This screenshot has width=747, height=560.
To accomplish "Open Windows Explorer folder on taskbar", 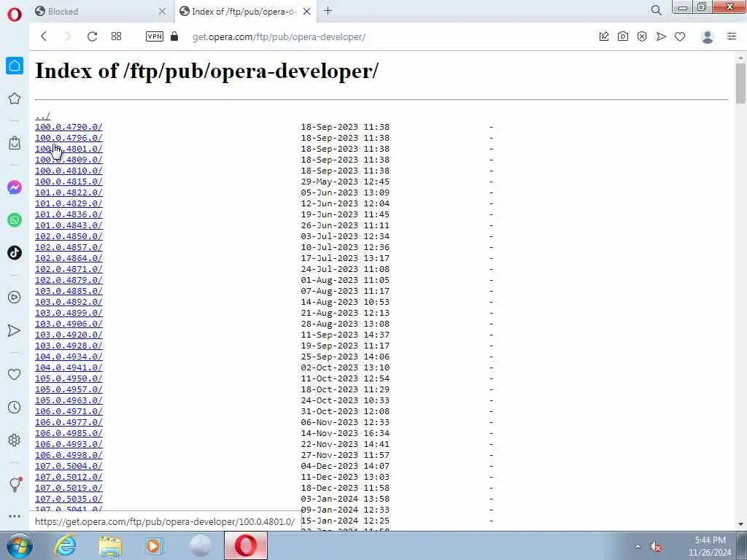I will pyautogui.click(x=110, y=546).
